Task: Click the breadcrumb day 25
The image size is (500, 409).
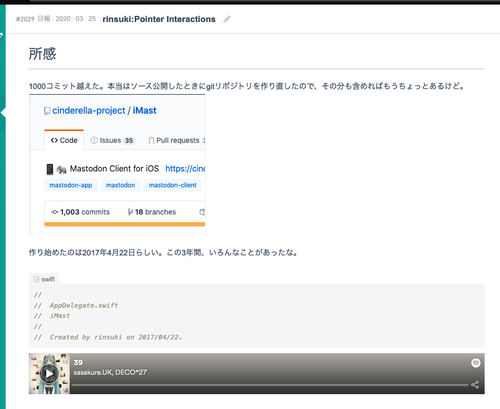Action: click(x=92, y=19)
